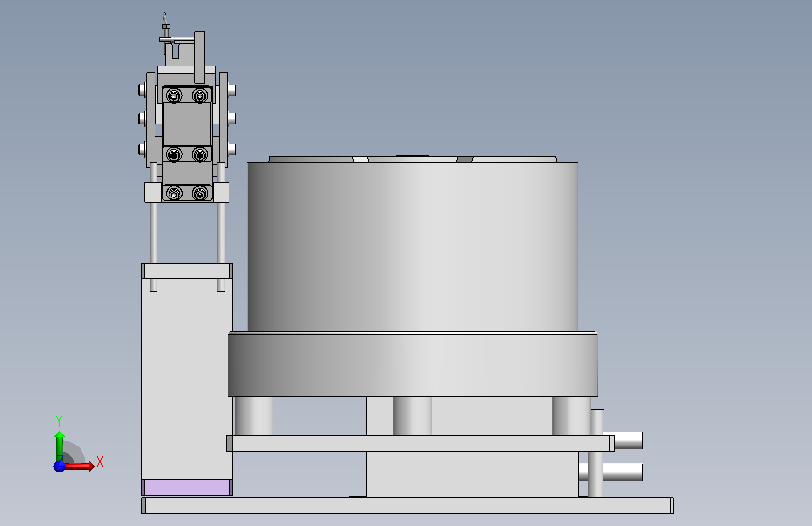The width and height of the screenshot is (812, 526).
Task: Select the lower horizontal pipe stub on right
Action: (624, 472)
